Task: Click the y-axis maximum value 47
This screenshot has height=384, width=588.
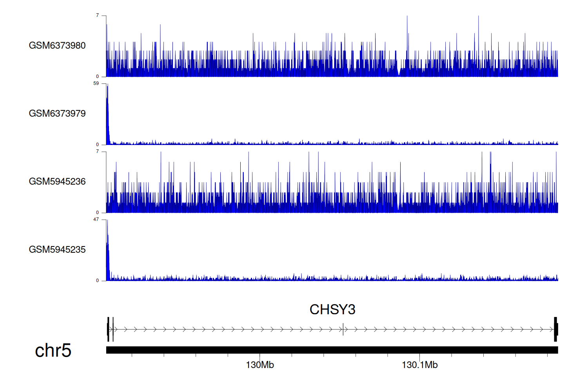Action: pyautogui.click(x=96, y=219)
